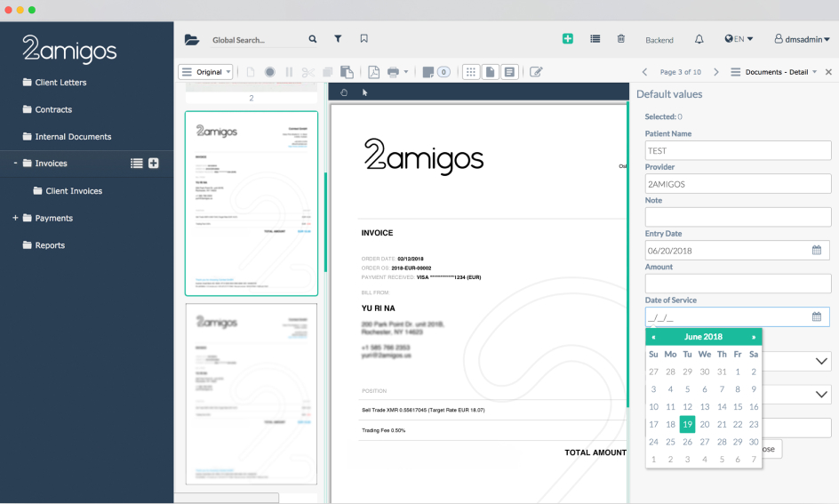
Task: Open notifications bell
Action: pyautogui.click(x=699, y=39)
